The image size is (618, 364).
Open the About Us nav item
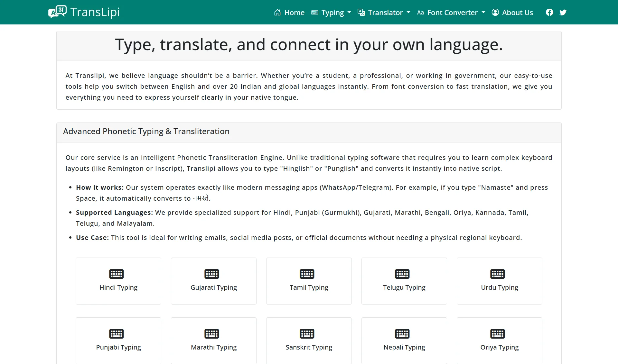pos(512,13)
